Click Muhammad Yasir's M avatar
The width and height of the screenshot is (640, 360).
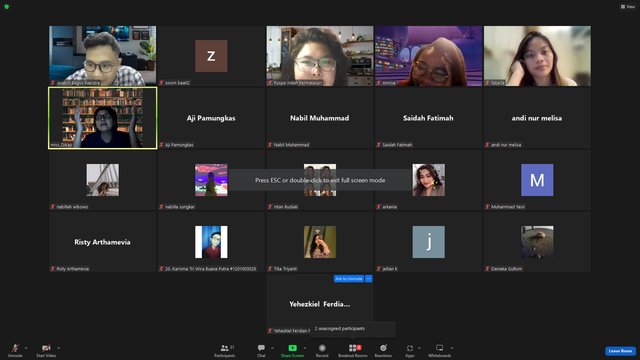537,180
